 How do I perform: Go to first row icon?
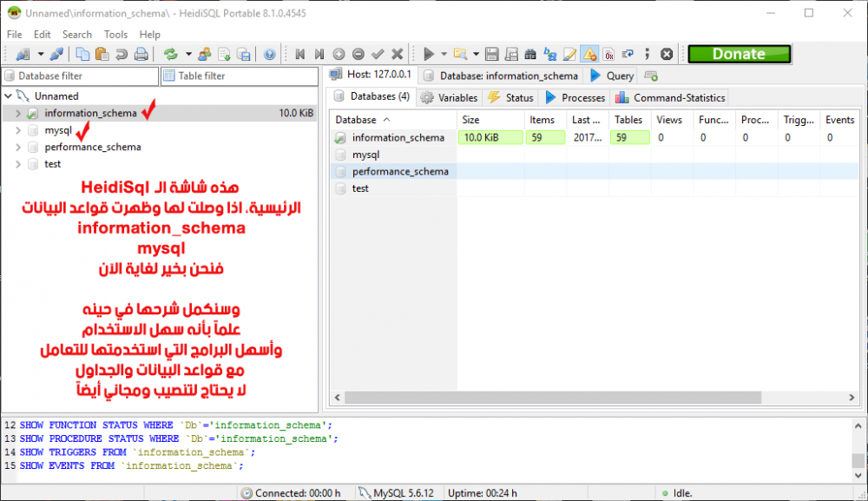coord(300,54)
